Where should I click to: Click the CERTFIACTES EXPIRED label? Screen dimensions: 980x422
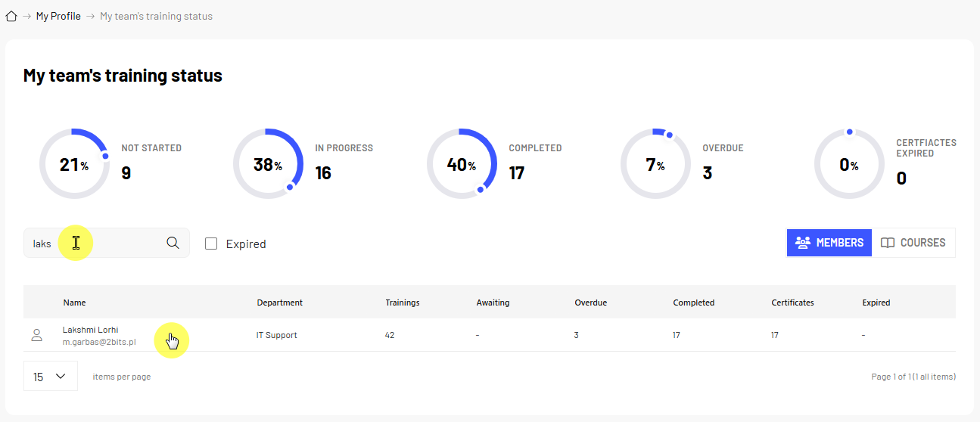point(926,147)
